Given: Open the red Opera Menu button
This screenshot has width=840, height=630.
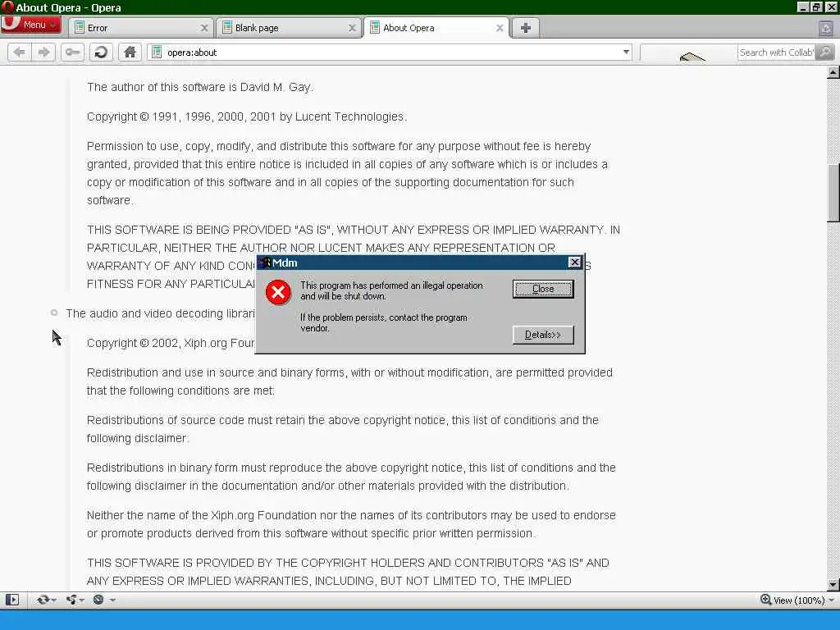Looking at the screenshot, I should coord(30,25).
